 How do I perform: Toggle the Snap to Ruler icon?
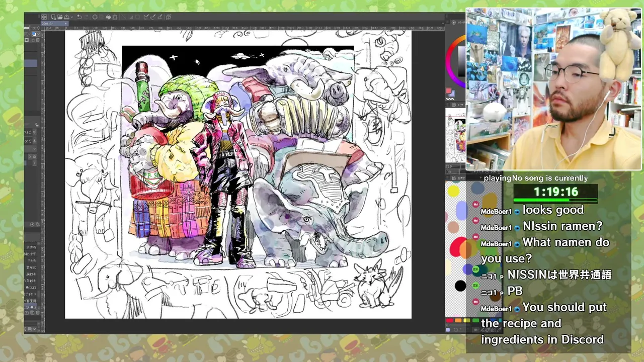[146, 17]
